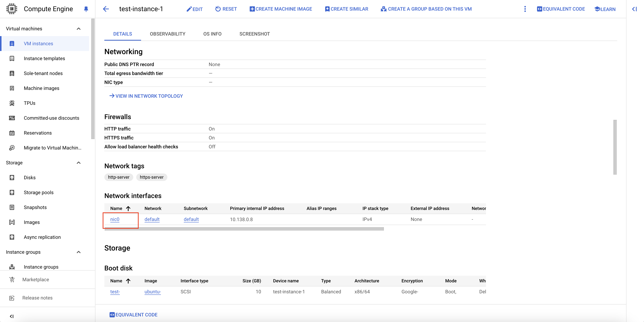644x322 pixels.
Task: Click the left sidebar scrollbar
Action: click(x=93, y=79)
